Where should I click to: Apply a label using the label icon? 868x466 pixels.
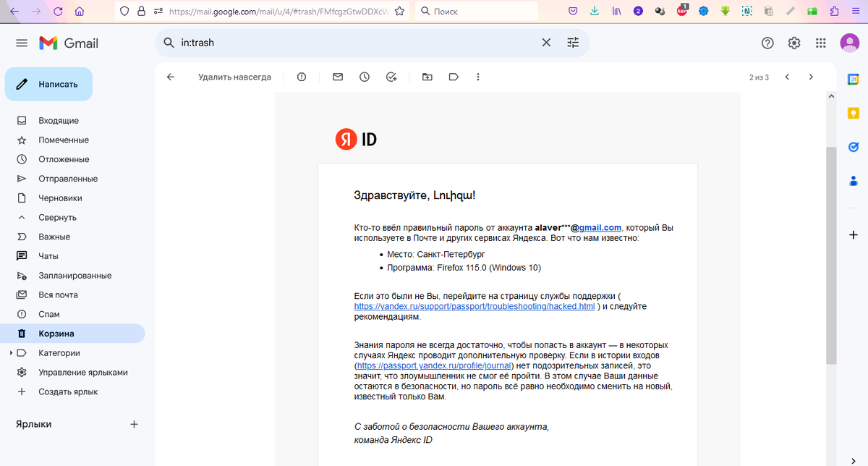pyautogui.click(x=454, y=77)
